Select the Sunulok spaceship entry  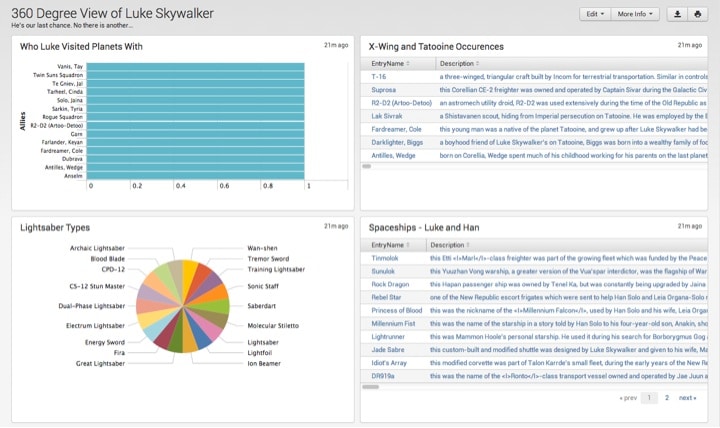pos(383,271)
